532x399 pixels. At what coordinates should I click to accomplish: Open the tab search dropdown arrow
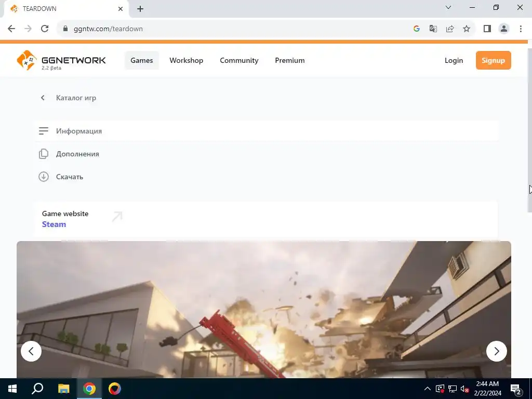click(x=448, y=7)
